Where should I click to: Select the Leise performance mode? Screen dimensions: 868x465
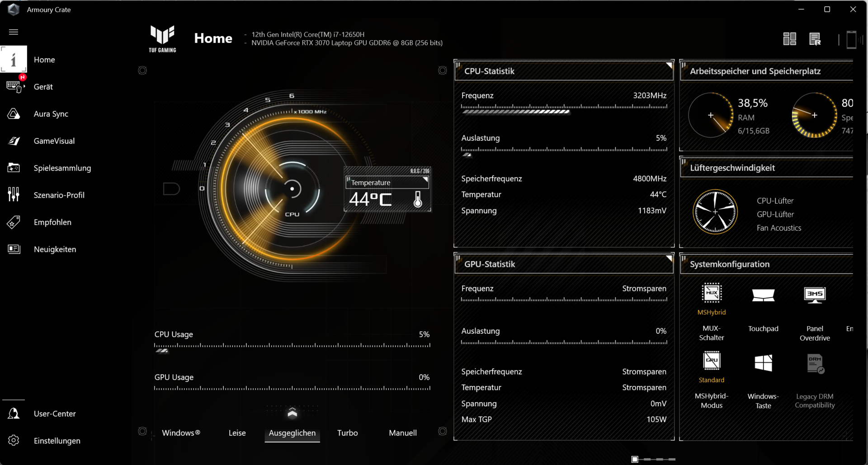point(237,433)
